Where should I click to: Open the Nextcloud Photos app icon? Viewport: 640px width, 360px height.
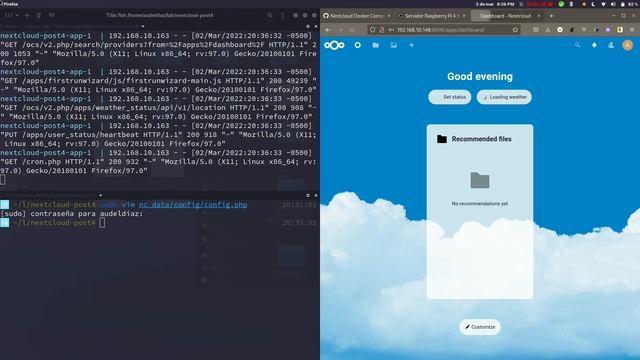pyautogui.click(x=393, y=45)
